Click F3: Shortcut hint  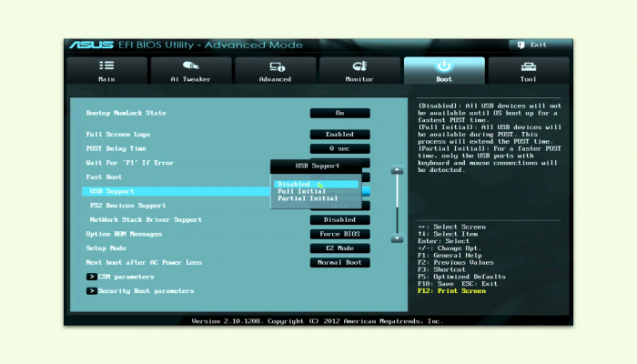tap(441, 269)
